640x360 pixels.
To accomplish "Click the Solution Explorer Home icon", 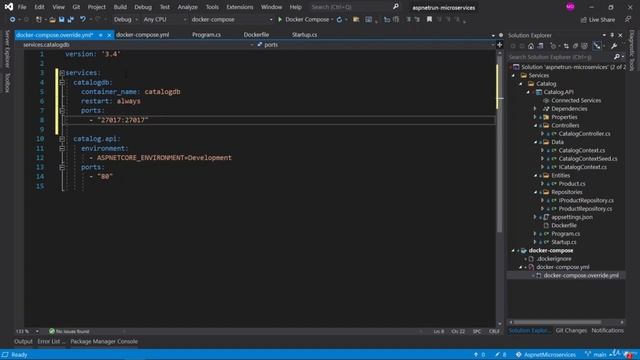I will tap(531, 46).
